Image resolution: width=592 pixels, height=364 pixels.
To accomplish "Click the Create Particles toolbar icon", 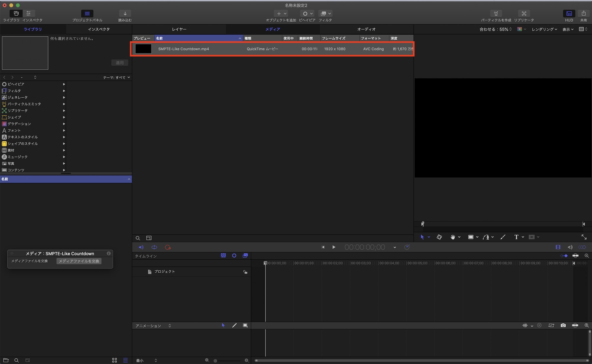I will click(x=496, y=14).
